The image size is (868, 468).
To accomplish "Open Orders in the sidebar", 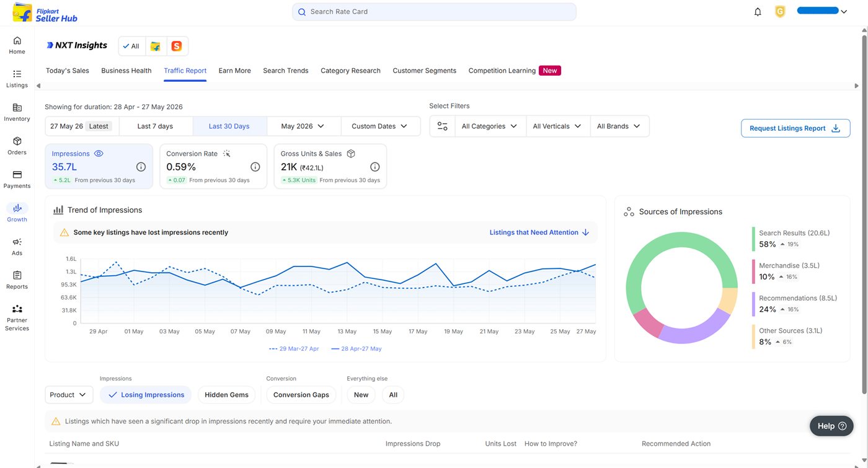I will [17, 146].
